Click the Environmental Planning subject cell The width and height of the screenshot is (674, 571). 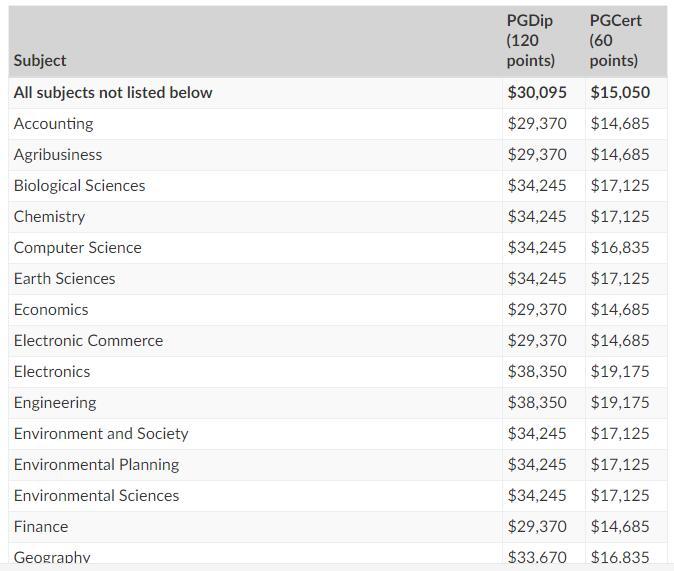point(96,464)
